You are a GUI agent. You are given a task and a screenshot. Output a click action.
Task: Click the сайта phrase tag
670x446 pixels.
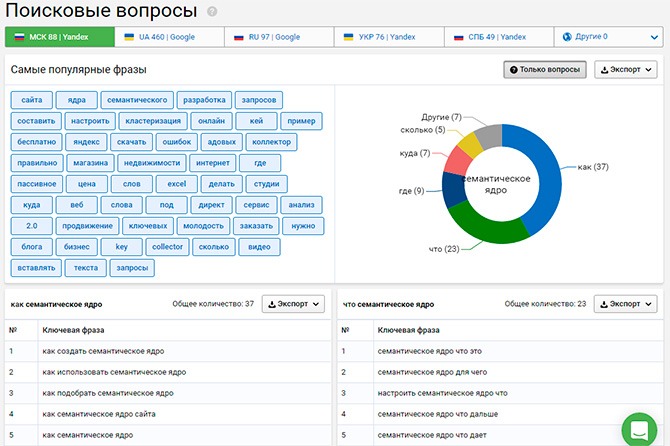point(32,100)
